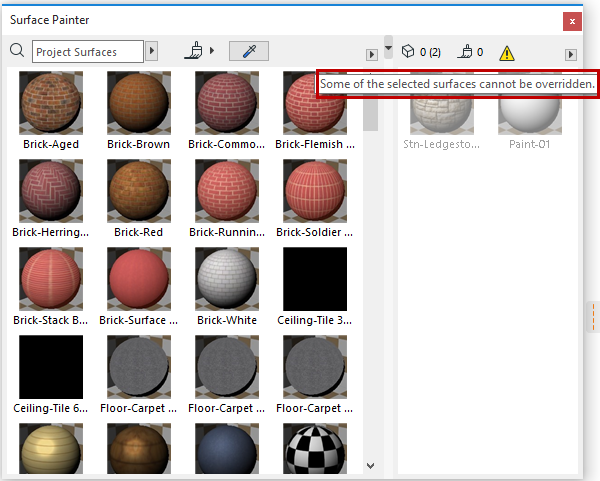
Task: Expand paint bucket options arrow
Action: coord(213,51)
